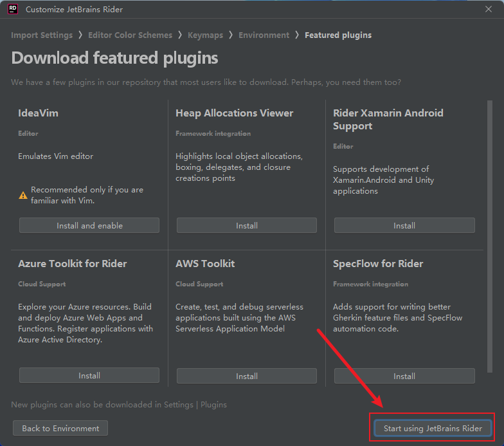Install and enable the IdeaVim plugin
The width and height of the screenshot is (504, 446).
tap(89, 225)
